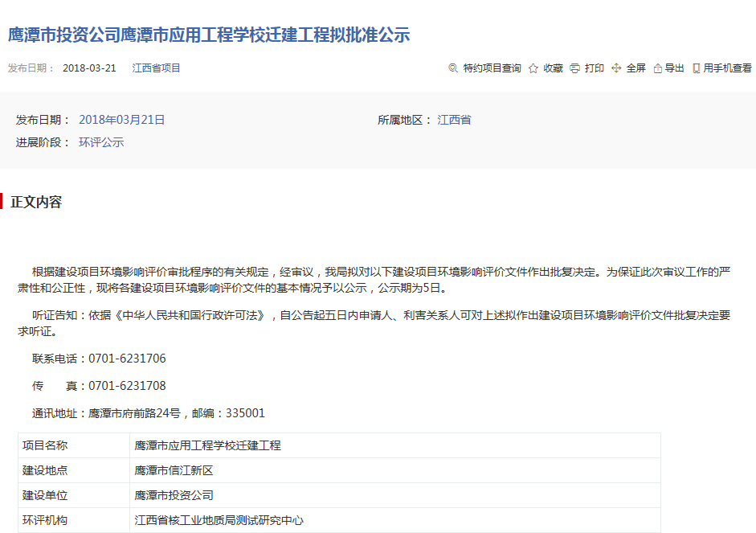The image size is (756, 533).
Task: Click the 打印 text button
Action: [x=595, y=68]
